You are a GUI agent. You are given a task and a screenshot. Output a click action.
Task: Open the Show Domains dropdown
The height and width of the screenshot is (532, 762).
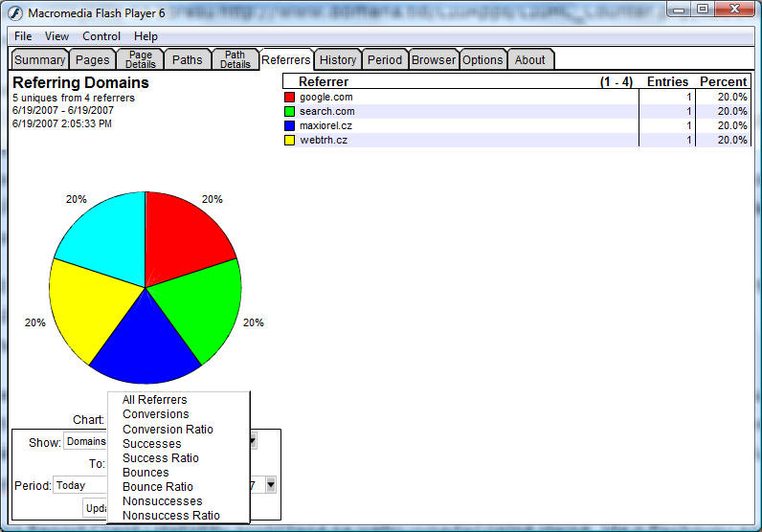[x=85, y=442]
